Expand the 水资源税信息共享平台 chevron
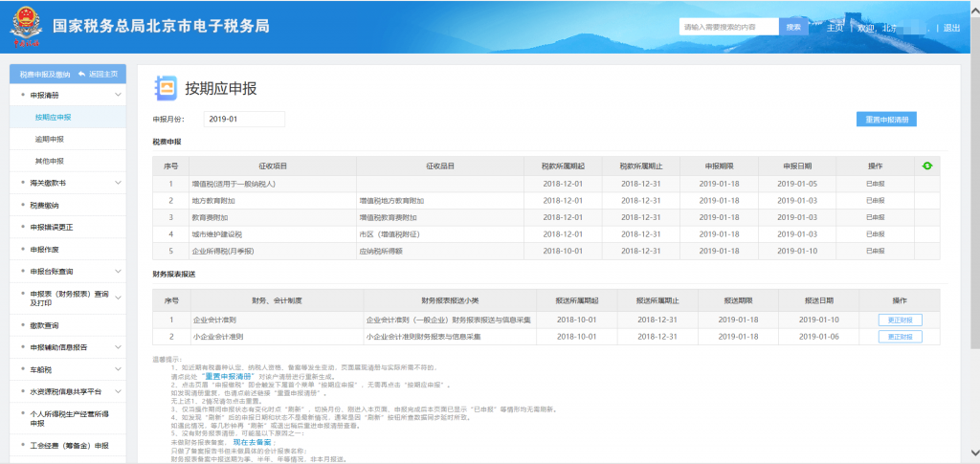Image resolution: width=980 pixels, height=464 pixels. point(118,391)
